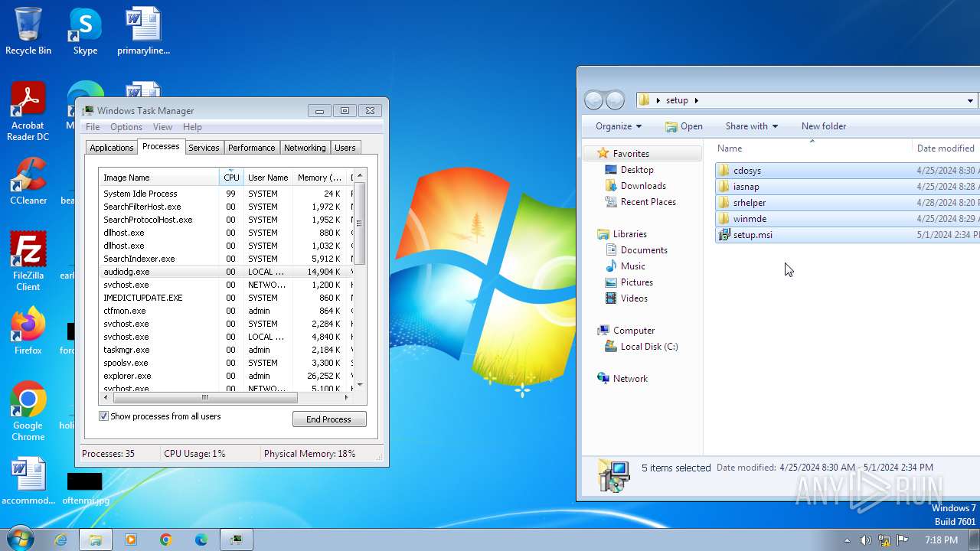This screenshot has width=980, height=551.
Task: Select the audiodg.exe process row
Action: coord(126,272)
